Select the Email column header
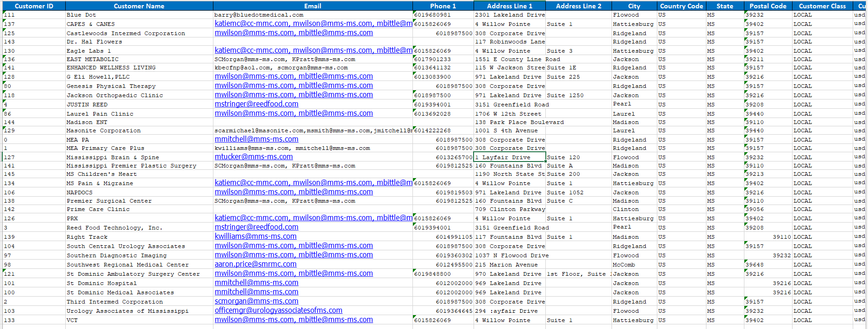 click(312, 6)
